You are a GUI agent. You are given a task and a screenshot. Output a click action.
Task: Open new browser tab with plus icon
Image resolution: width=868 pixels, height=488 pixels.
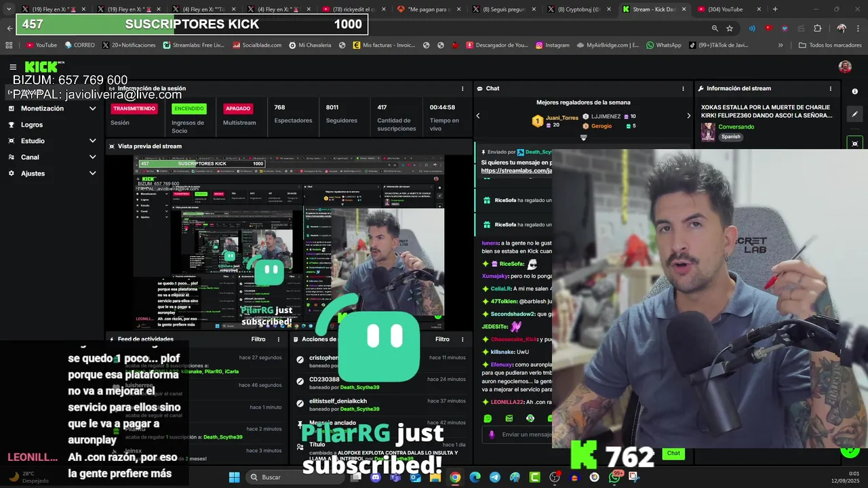coord(775,9)
